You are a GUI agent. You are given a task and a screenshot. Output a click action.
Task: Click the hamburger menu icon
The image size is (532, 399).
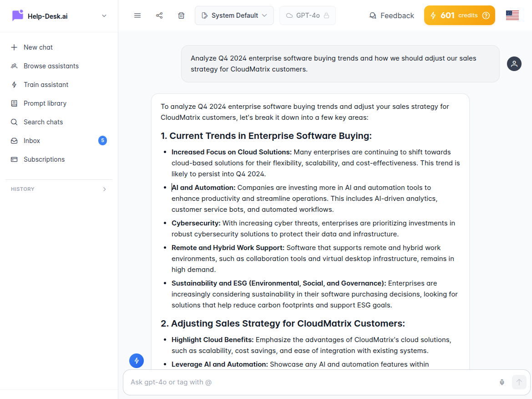click(137, 15)
